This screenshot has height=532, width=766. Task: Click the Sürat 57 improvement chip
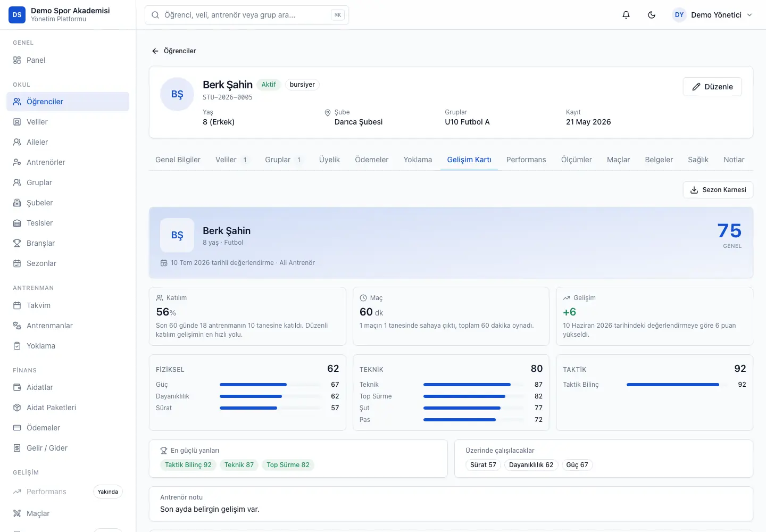tap(483, 465)
